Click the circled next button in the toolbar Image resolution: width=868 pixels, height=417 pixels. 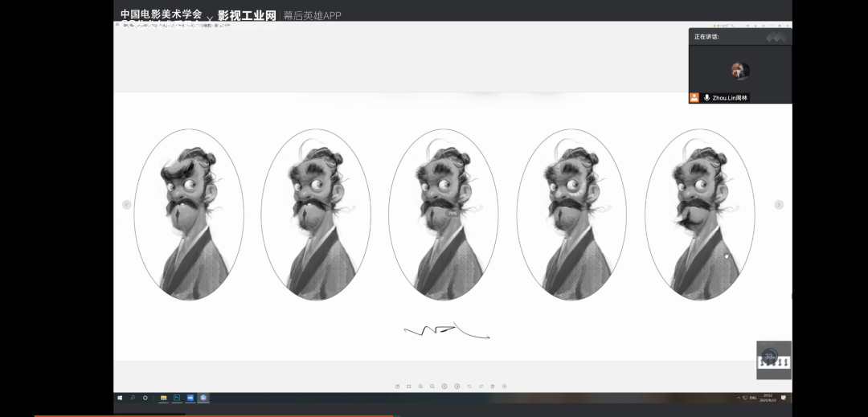point(457,386)
